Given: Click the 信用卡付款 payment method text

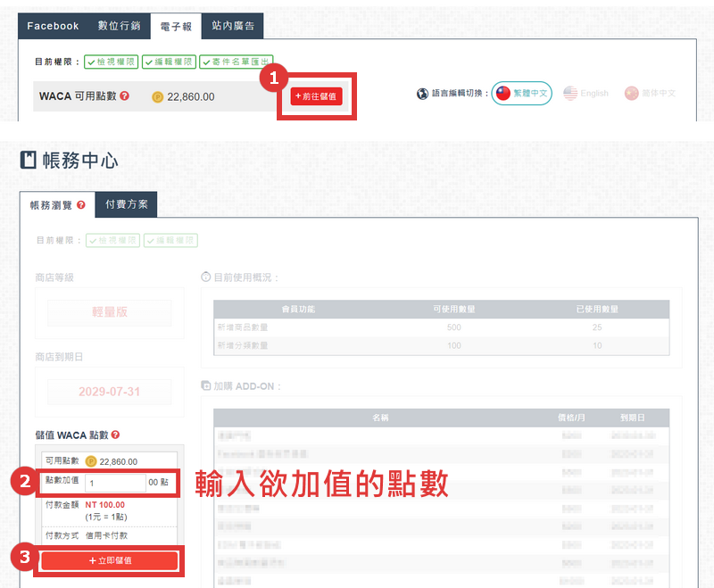Looking at the screenshot, I should coord(106,535).
